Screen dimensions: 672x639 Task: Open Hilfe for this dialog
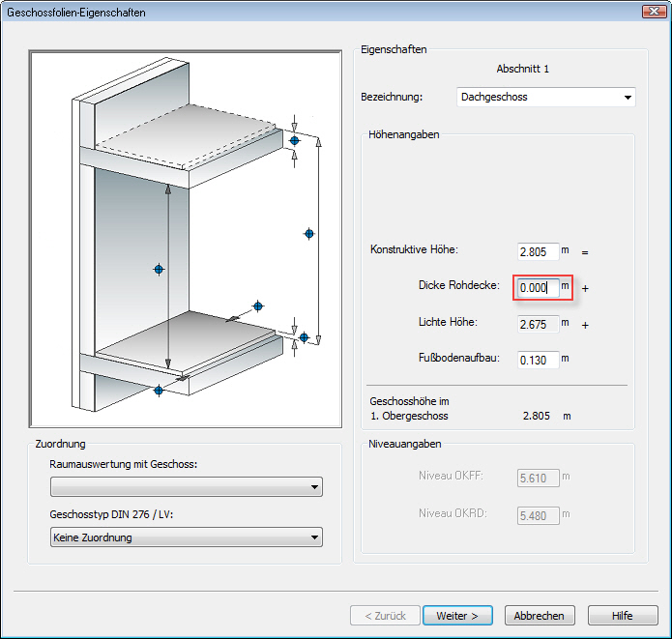point(623,616)
